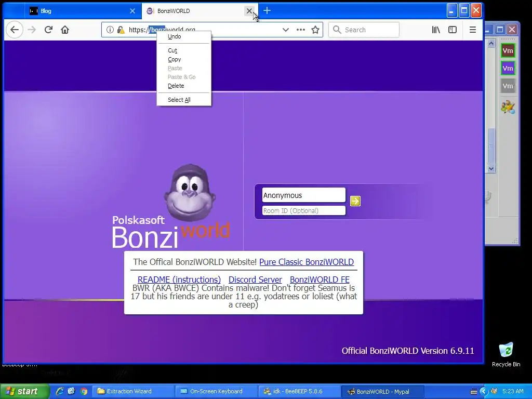
Task: Close the BonziWORLD tab
Action: pyautogui.click(x=249, y=11)
